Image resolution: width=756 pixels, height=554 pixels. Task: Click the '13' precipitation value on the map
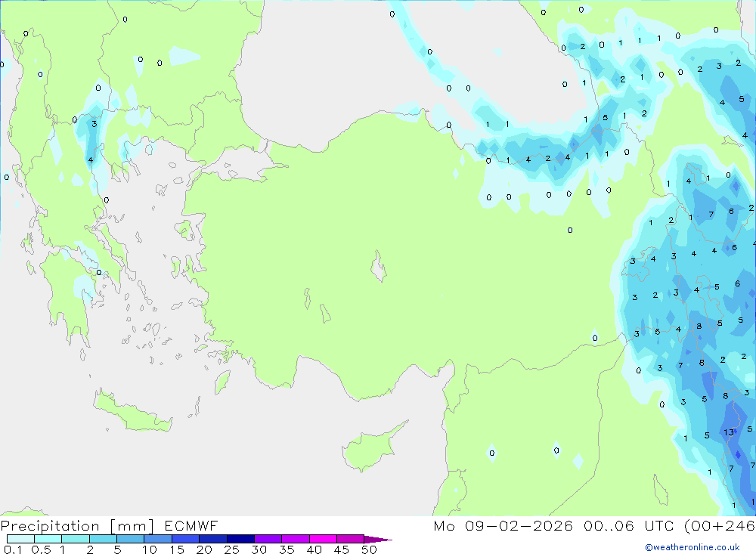click(x=729, y=432)
